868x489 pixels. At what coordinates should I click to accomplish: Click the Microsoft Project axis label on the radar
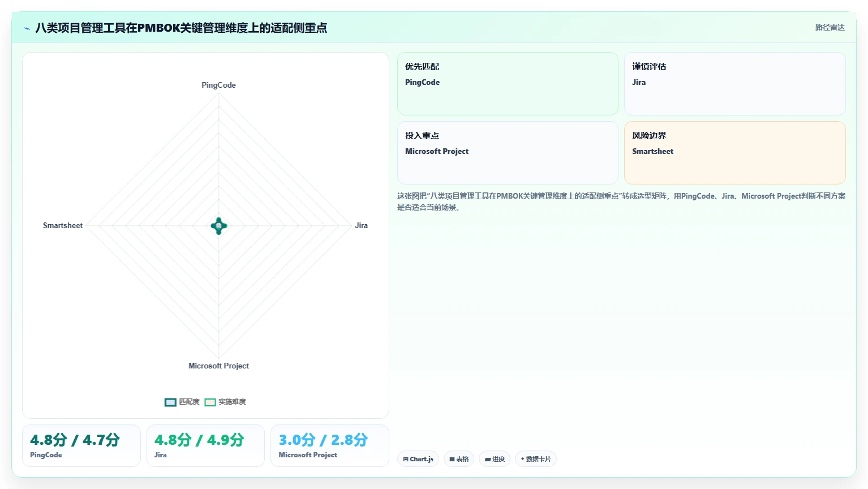[218, 366]
